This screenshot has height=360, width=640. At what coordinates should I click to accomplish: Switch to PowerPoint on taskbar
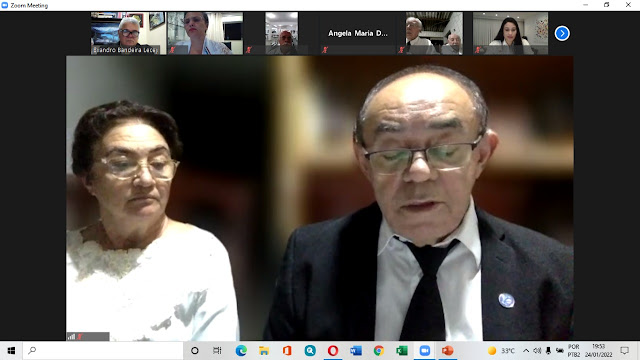[448, 351]
